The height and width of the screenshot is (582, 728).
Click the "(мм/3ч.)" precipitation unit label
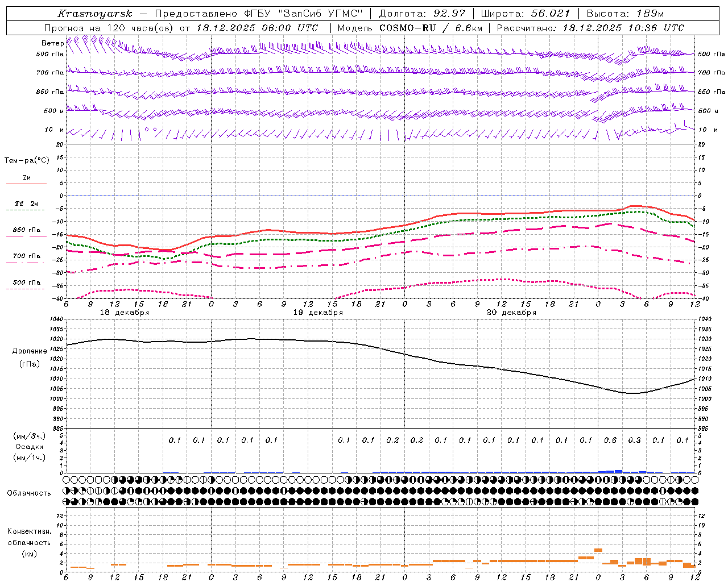tap(30, 436)
